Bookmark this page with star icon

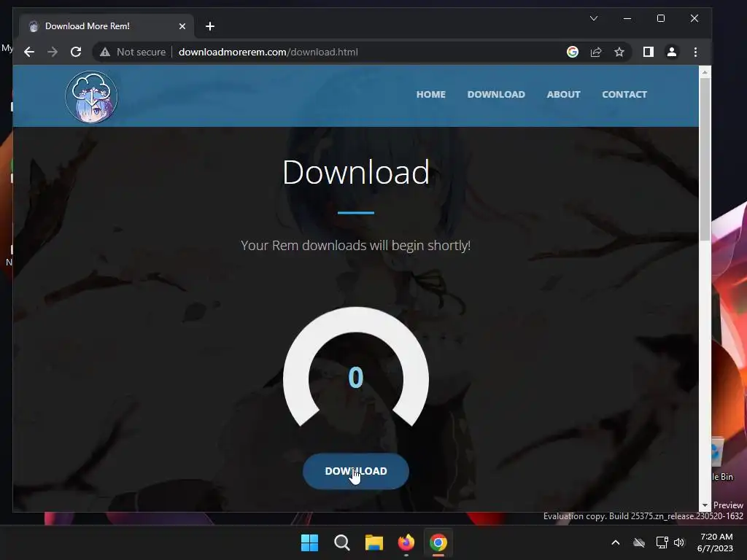point(619,52)
